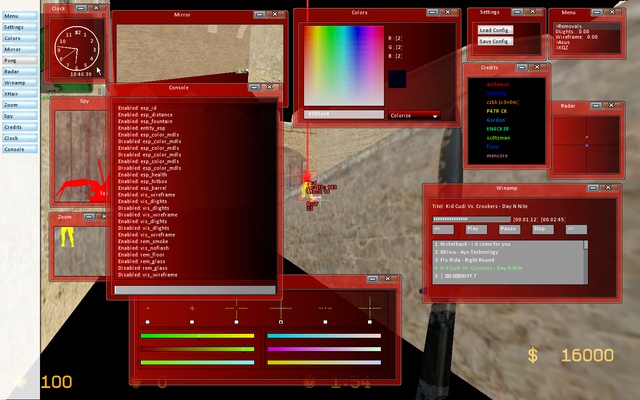Select the dash-dot-dash crosshair checkbox
Screen dimensions: 640x400
coord(325,322)
